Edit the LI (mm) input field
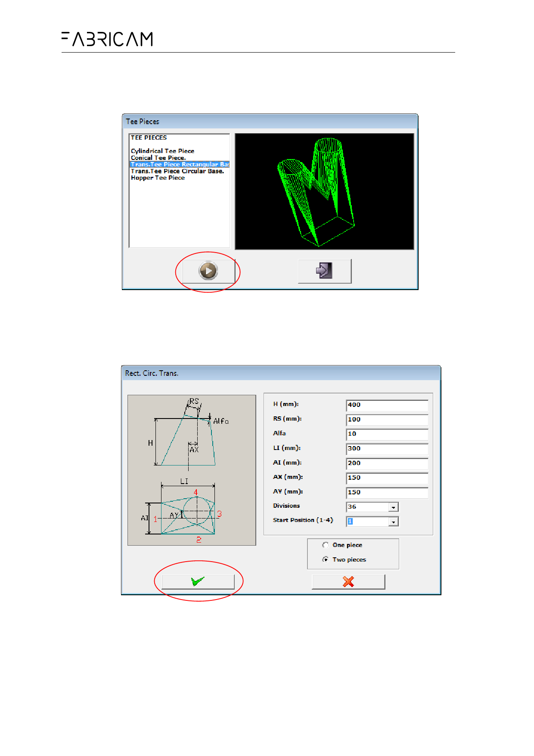Image resolution: width=534 pixels, height=756 pixels. (x=386, y=449)
